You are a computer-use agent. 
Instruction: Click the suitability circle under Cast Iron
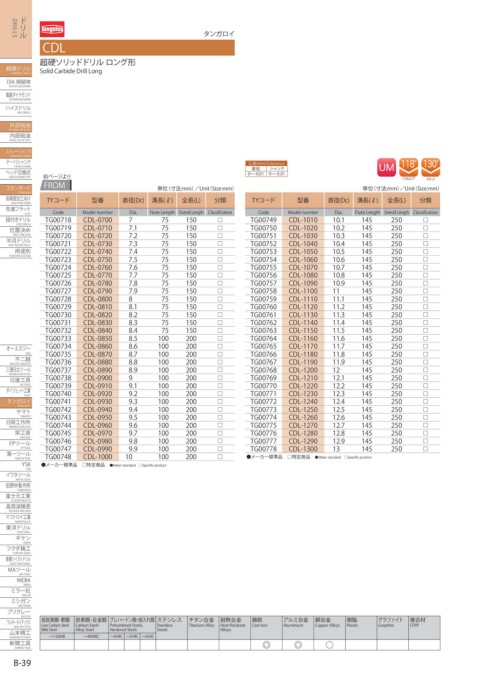tap(266, 645)
